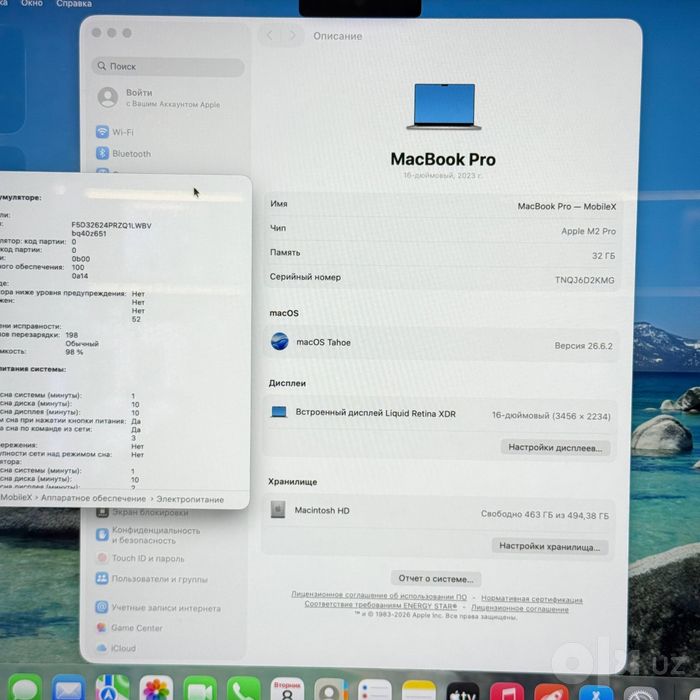Viewport: 700px width, 700px height.
Task: Click Электропитание in System Information path bar
Action: click(190, 499)
